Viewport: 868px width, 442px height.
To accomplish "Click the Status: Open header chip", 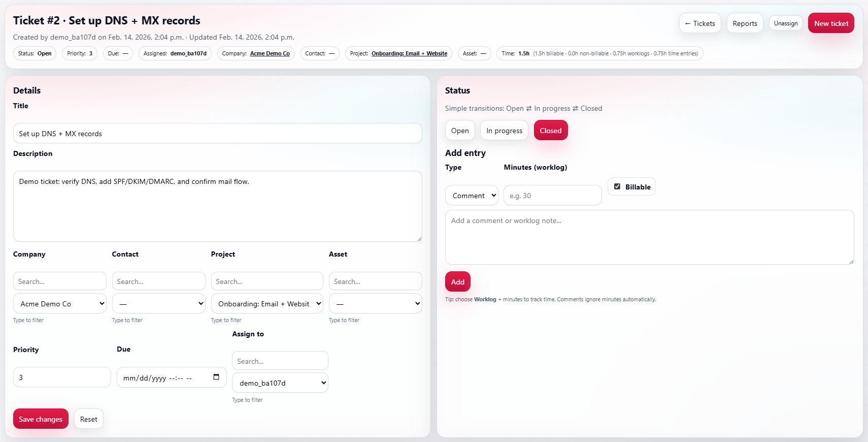I will pyautogui.click(x=35, y=53).
